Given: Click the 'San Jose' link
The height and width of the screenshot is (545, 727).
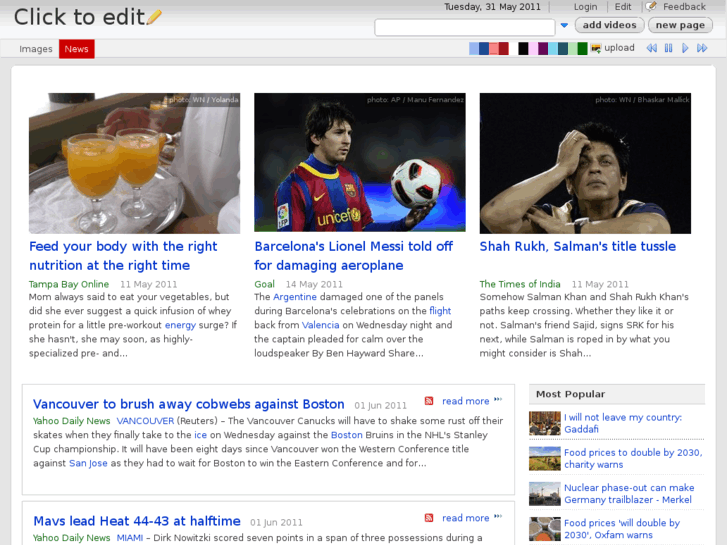Looking at the screenshot, I should point(88,463).
